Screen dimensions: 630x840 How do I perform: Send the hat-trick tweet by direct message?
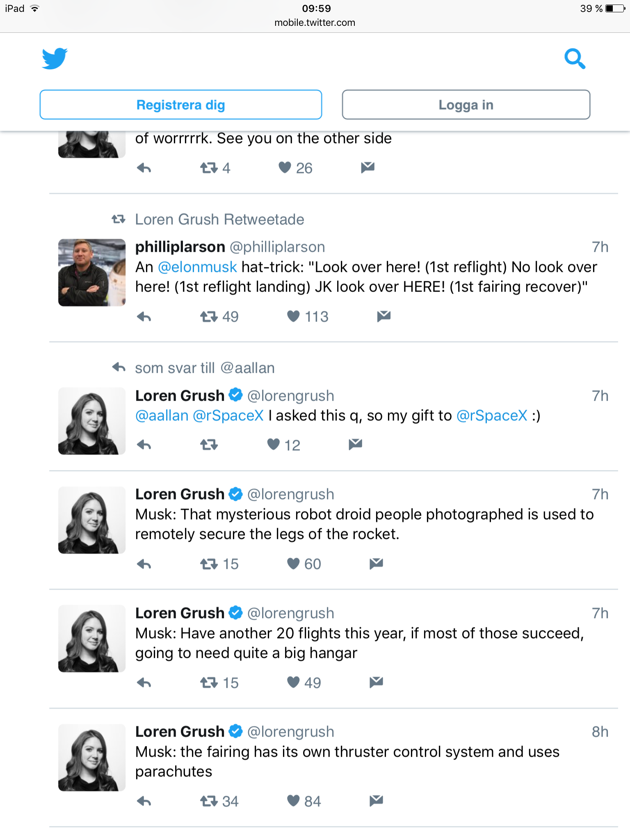pyautogui.click(x=384, y=316)
